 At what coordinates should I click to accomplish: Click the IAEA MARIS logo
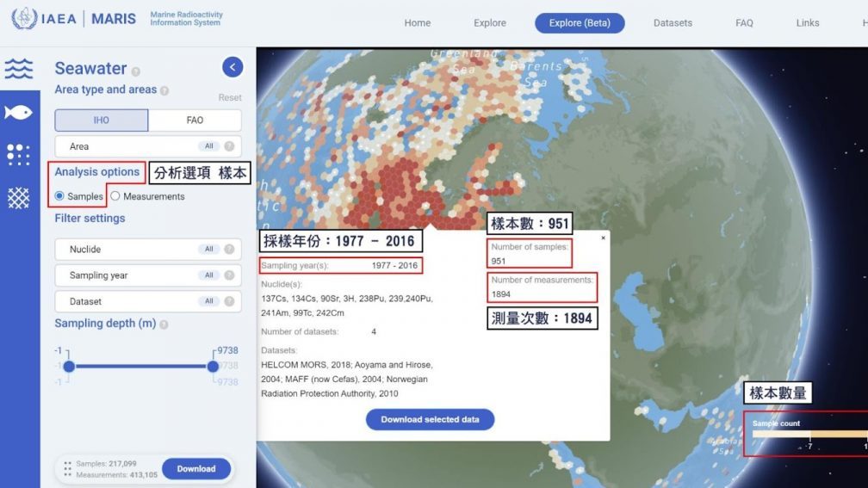[x=73, y=19]
